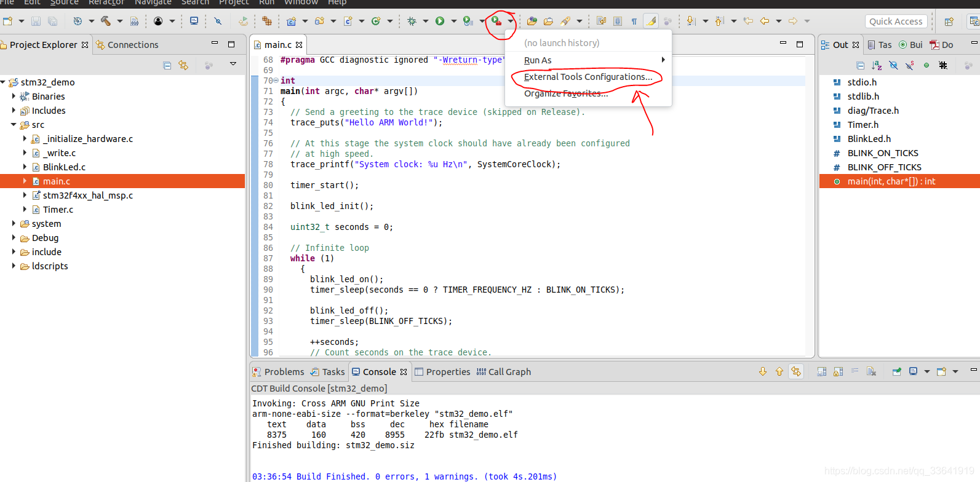The image size is (980, 482).
Task: Click the green Run play icon
Action: click(440, 21)
